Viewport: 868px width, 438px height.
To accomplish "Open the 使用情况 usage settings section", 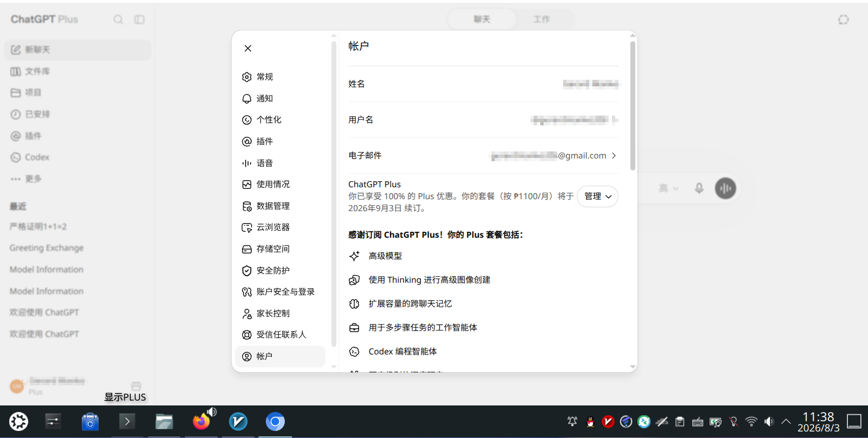I will (x=280, y=185).
